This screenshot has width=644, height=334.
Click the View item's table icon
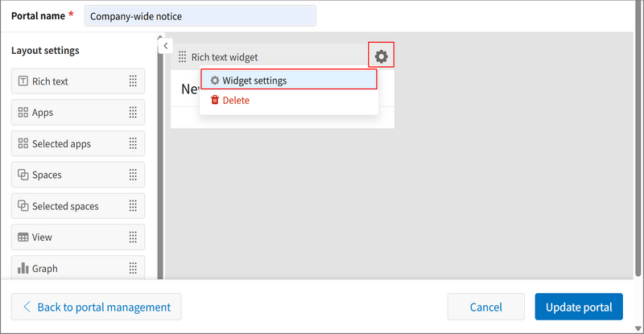coord(23,237)
